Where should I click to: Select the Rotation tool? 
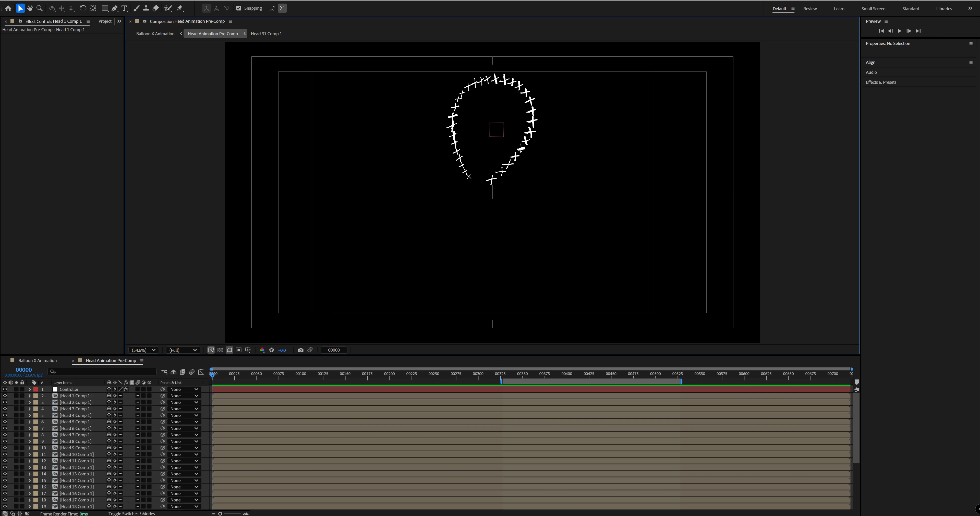[x=82, y=8]
